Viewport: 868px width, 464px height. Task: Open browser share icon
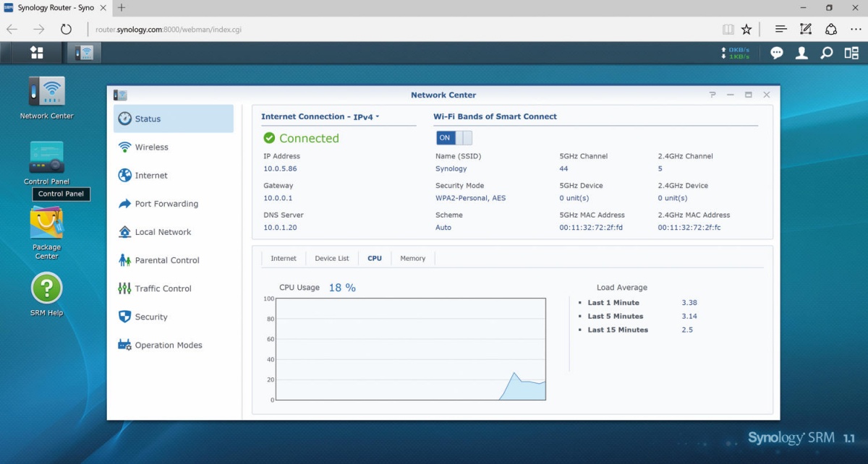pos(831,29)
